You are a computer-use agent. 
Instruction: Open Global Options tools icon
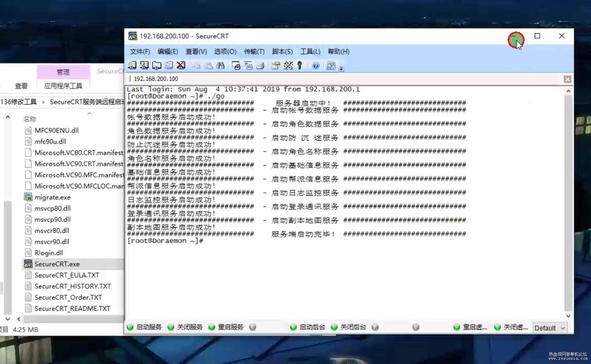tap(288, 66)
